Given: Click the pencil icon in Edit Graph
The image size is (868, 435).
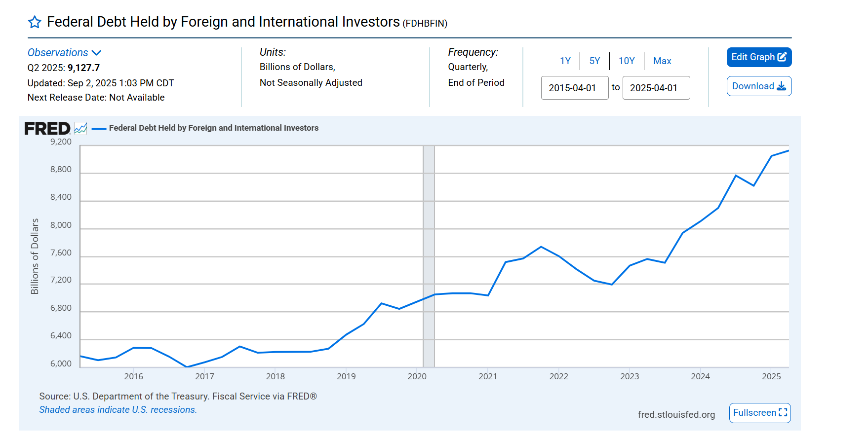Looking at the screenshot, I should click(x=782, y=57).
